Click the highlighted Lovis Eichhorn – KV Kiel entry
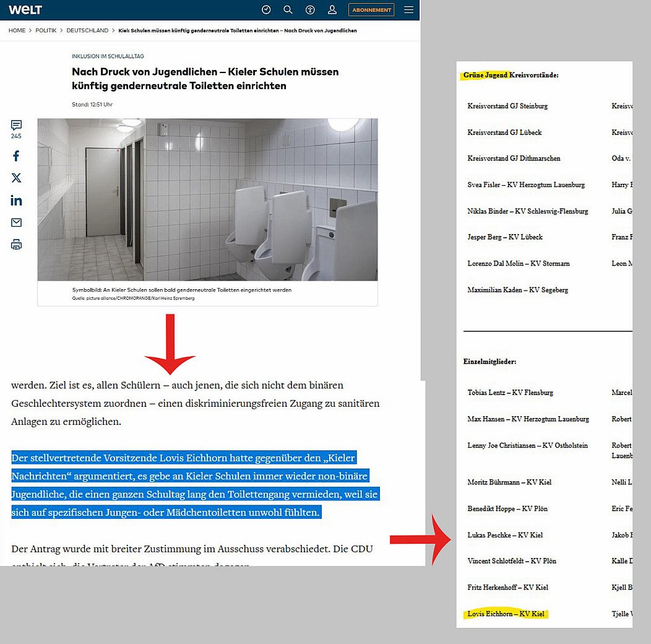Viewport: 651px width, 644px height. 506,614
